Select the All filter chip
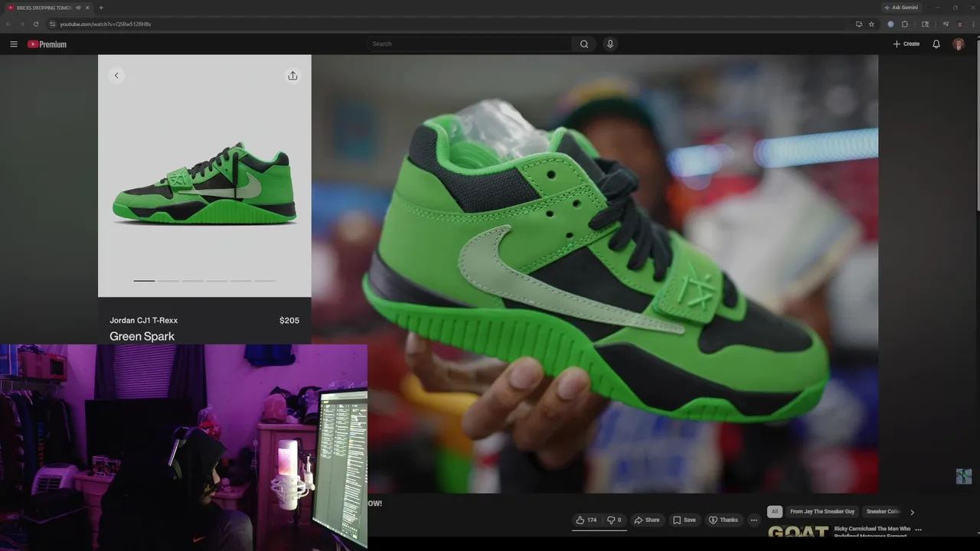Viewport: 980px width, 551px height. [775, 512]
